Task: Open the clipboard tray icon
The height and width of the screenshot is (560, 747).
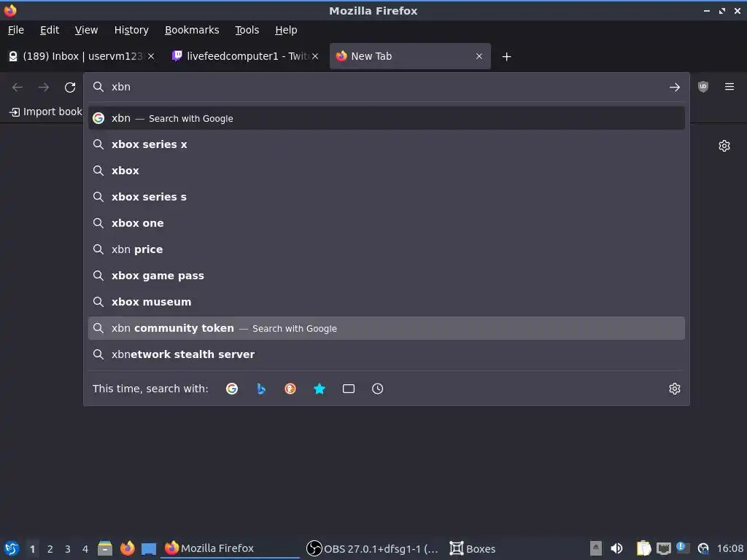Action: click(643, 548)
